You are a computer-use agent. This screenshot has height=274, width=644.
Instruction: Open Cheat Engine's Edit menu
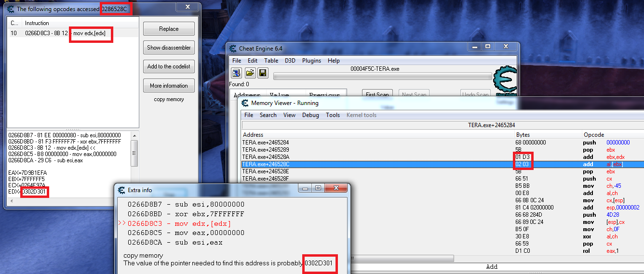tap(253, 61)
